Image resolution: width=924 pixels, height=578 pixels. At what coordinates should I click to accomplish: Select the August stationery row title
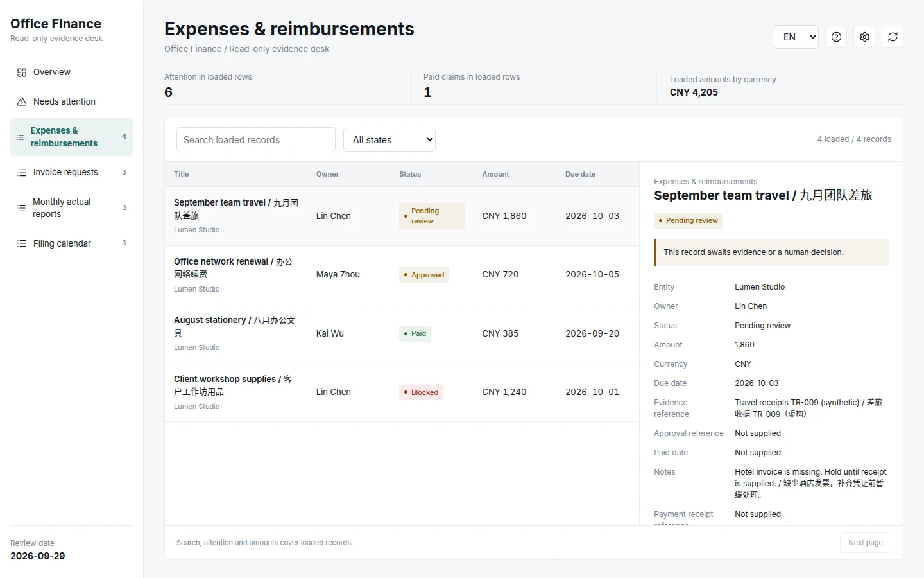tap(235, 326)
